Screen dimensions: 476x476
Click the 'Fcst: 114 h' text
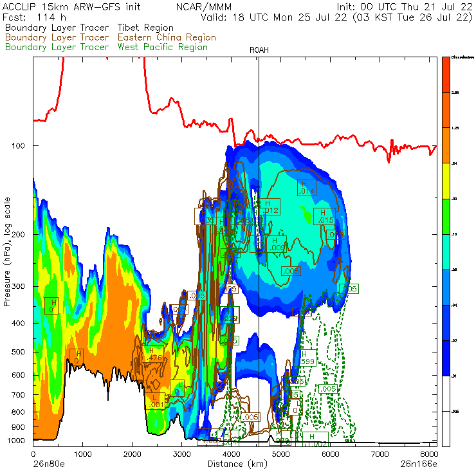pyautogui.click(x=34, y=17)
